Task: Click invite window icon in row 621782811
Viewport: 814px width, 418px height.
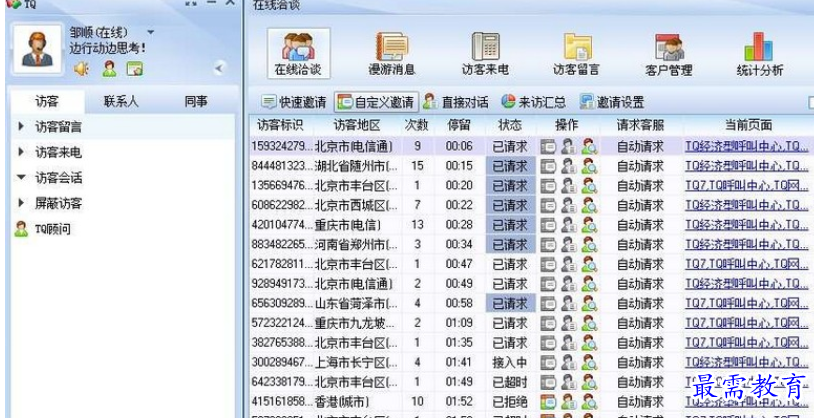Action: [x=548, y=264]
